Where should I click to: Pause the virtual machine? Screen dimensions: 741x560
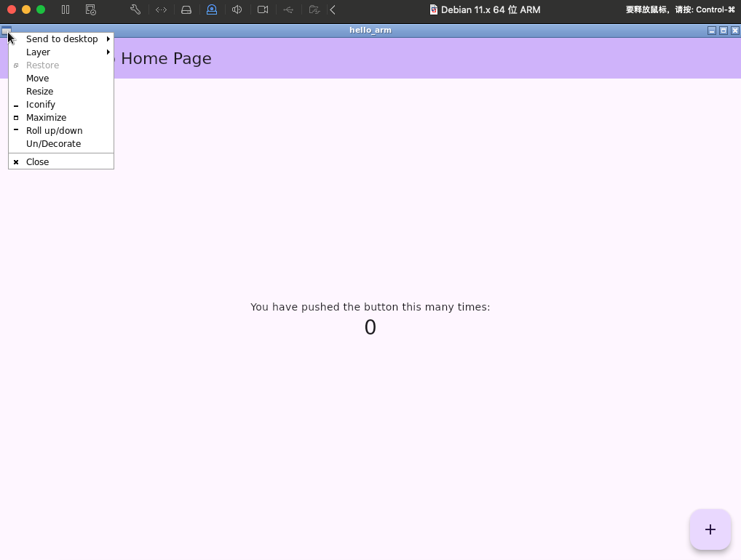(x=65, y=9)
